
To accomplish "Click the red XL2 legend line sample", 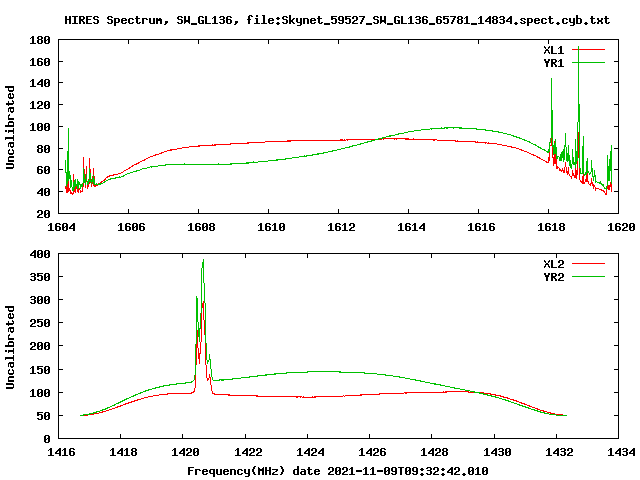I will click(588, 263).
